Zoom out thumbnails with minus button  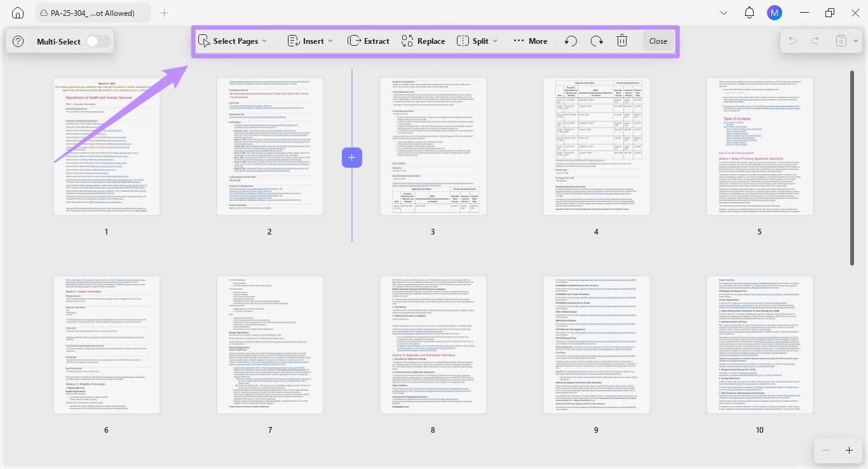tap(826, 450)
